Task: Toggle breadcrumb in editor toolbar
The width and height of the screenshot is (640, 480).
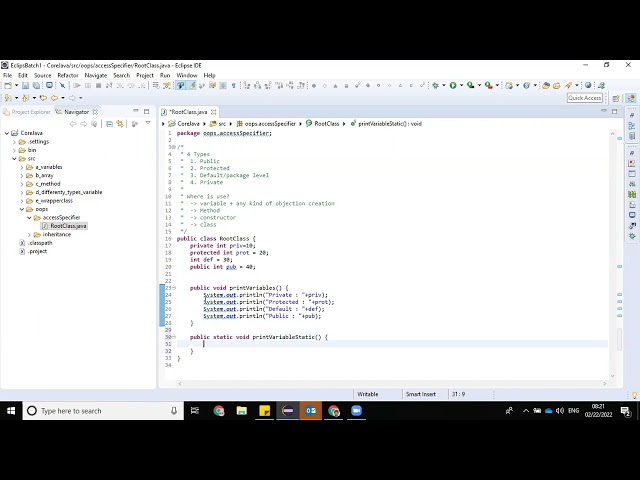Action: 180,85
